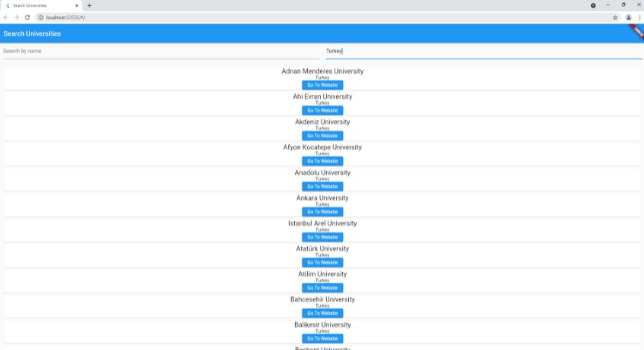Click the Afyon Kocatepe University name
Screen dimensions: 644x350
click(322, 147)
